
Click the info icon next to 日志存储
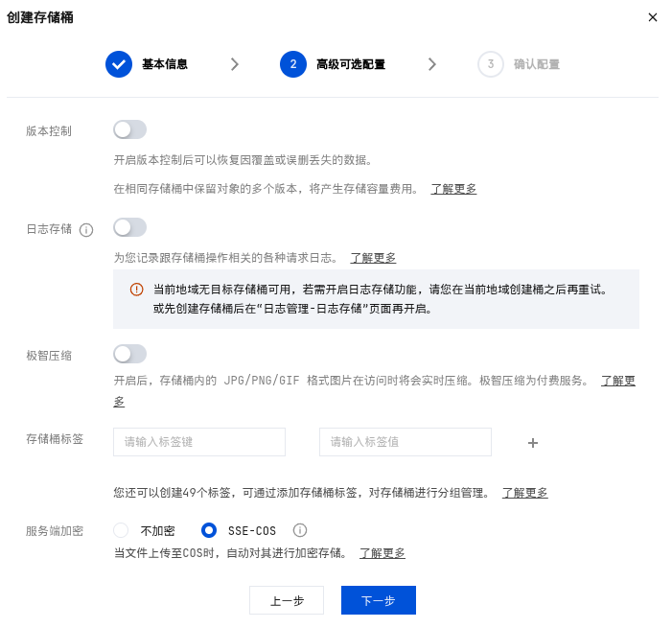tap(86, 230)
